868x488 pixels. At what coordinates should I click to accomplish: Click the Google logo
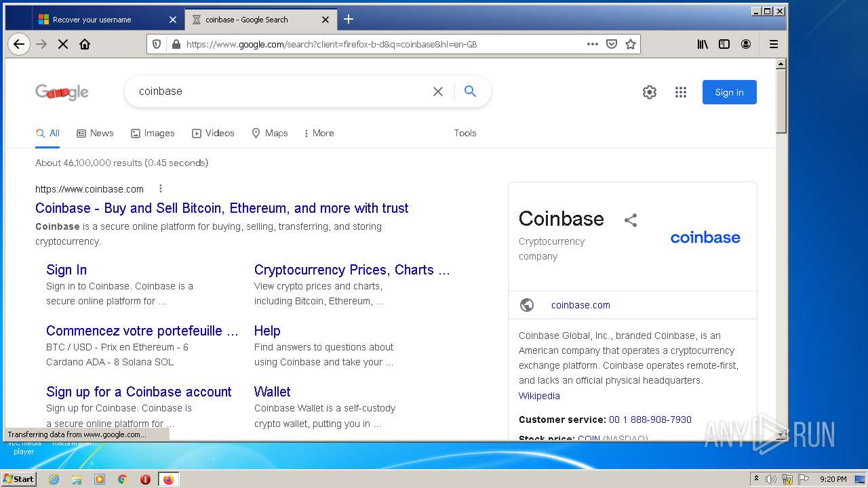(x=62, y=92)
